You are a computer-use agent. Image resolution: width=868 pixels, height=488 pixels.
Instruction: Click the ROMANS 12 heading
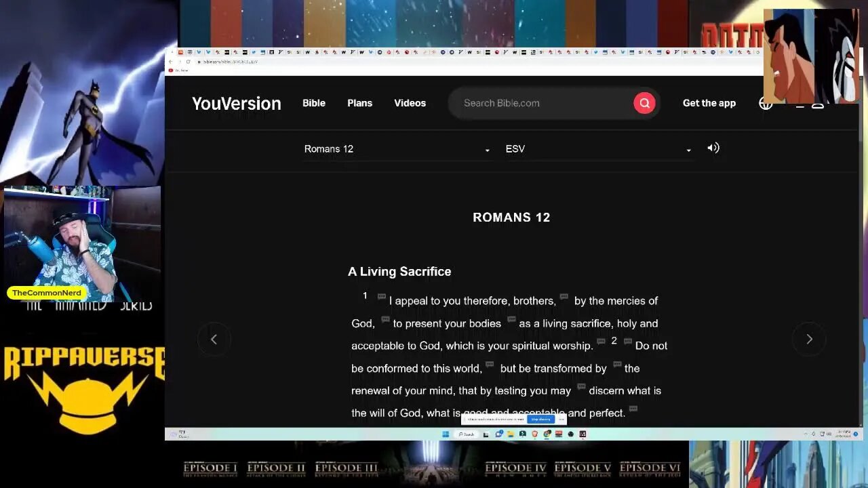(x=511, y=218)
